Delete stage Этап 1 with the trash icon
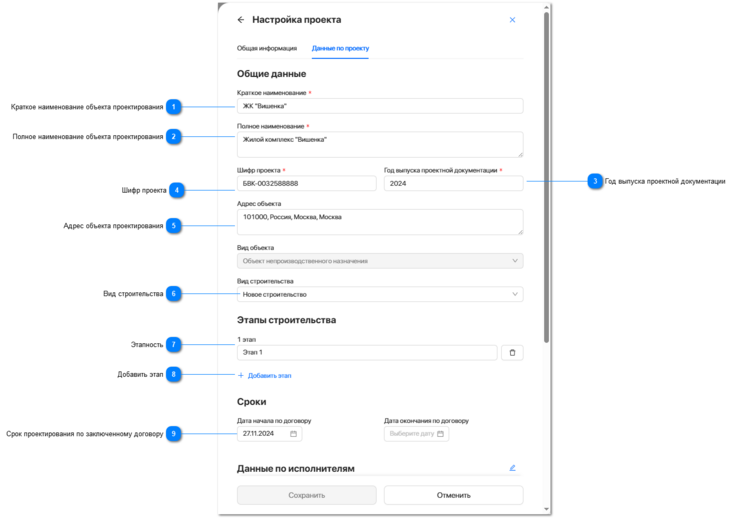The width and height of the screenshot is (734, 519). pos(512,353)
